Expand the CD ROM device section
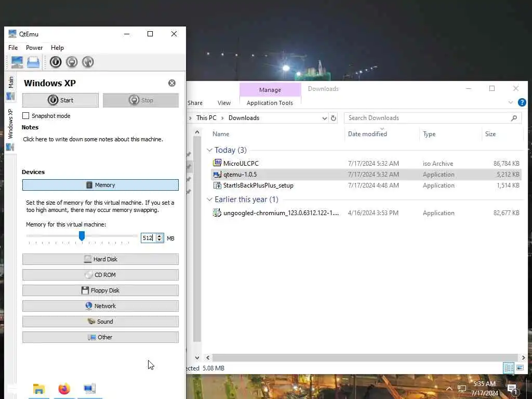 point(100,275)
